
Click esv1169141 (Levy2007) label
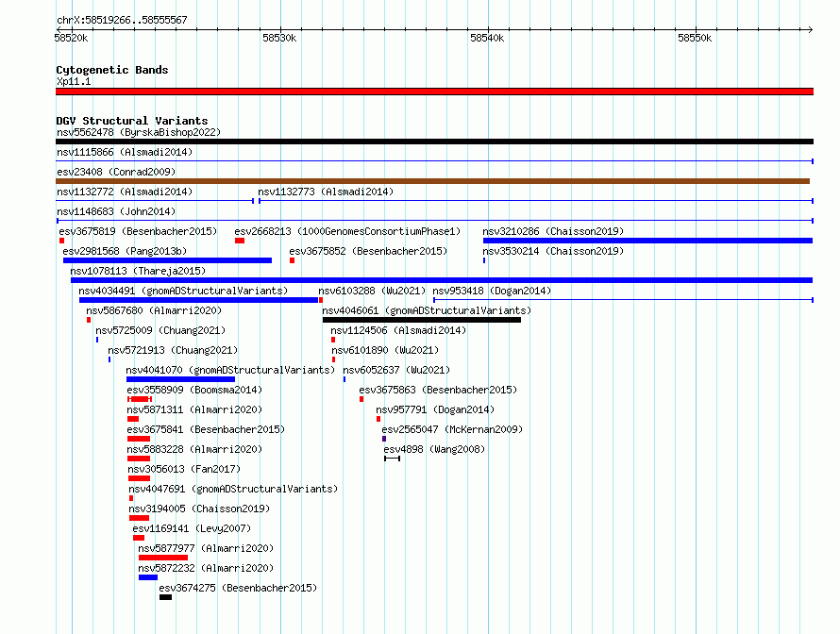click(192, 528)
